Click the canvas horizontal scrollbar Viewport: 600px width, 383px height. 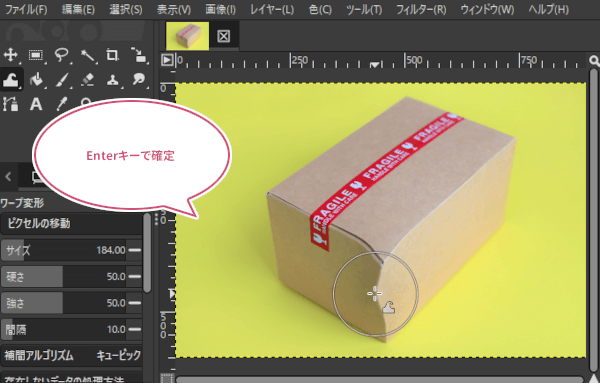pos(379,379)
